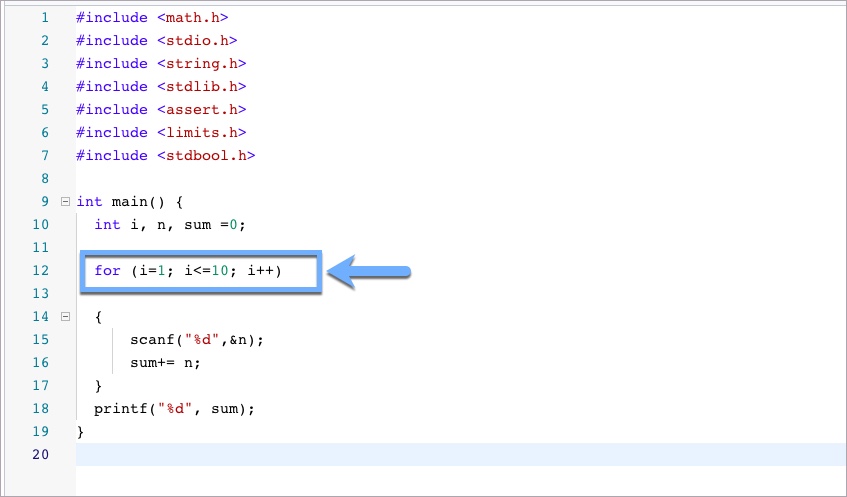Click the '<string.h>' header text
Screen dimensions: 847x497
point(201,64)
